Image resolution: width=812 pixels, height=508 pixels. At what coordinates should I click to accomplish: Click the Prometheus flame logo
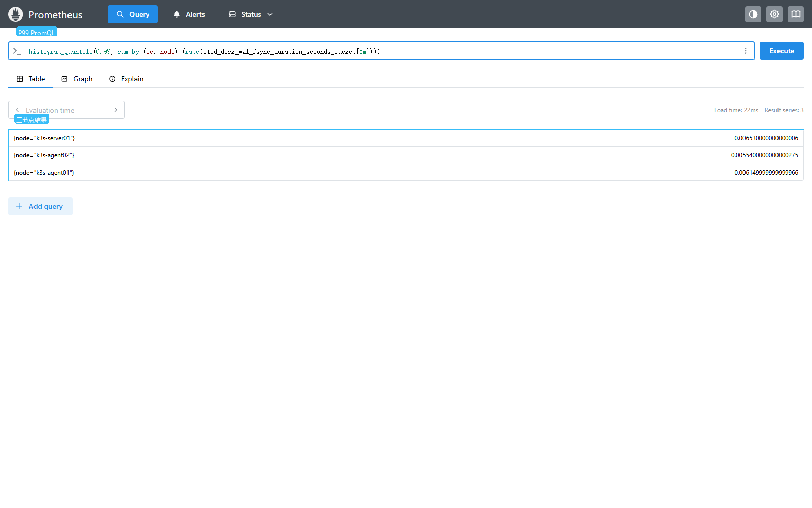pyautogui.click(x=16, y=14)
